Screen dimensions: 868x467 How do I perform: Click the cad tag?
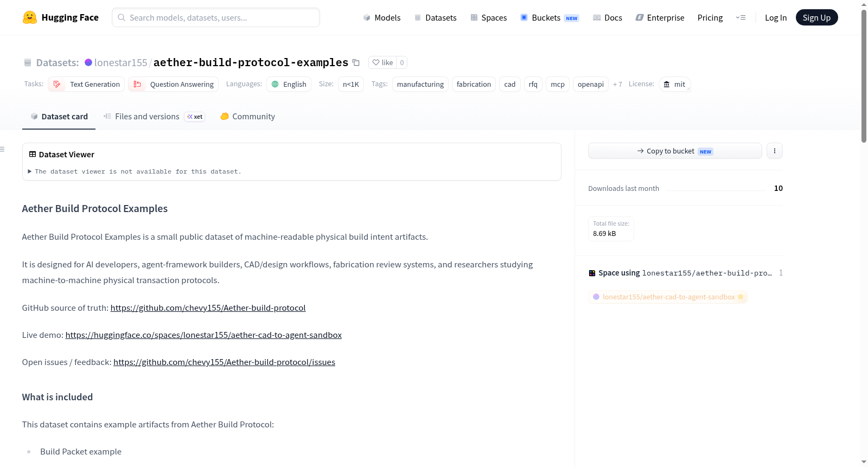tap(510, 84)
